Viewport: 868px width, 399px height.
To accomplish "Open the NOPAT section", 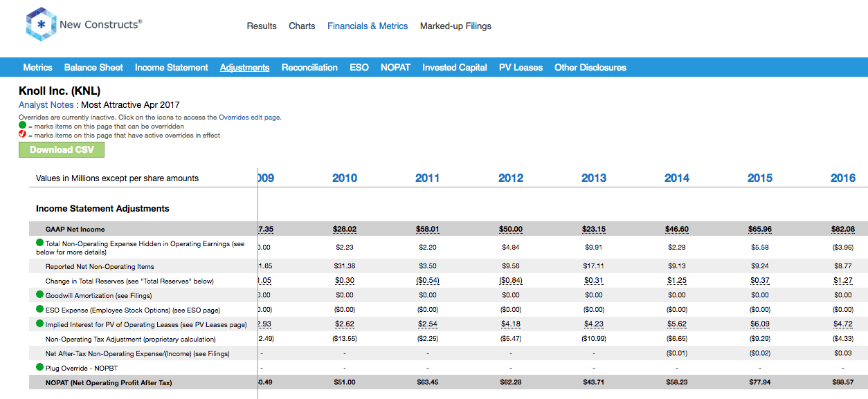I will [x=395, y=67].
